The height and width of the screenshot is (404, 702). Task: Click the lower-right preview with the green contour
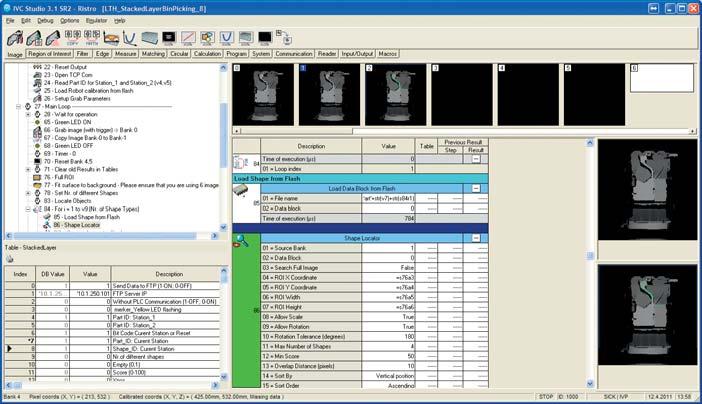pyautogui.click(x=647, y=315)
